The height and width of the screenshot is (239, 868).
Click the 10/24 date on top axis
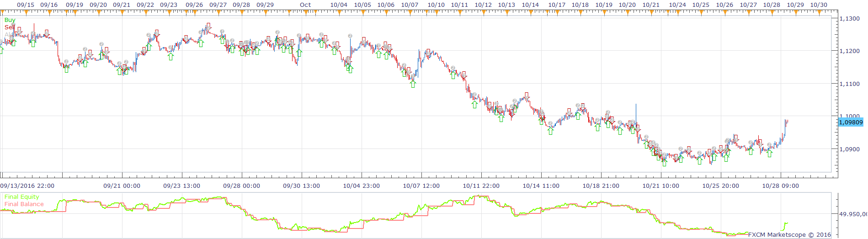pyautogui.click(x=677, y=5)
